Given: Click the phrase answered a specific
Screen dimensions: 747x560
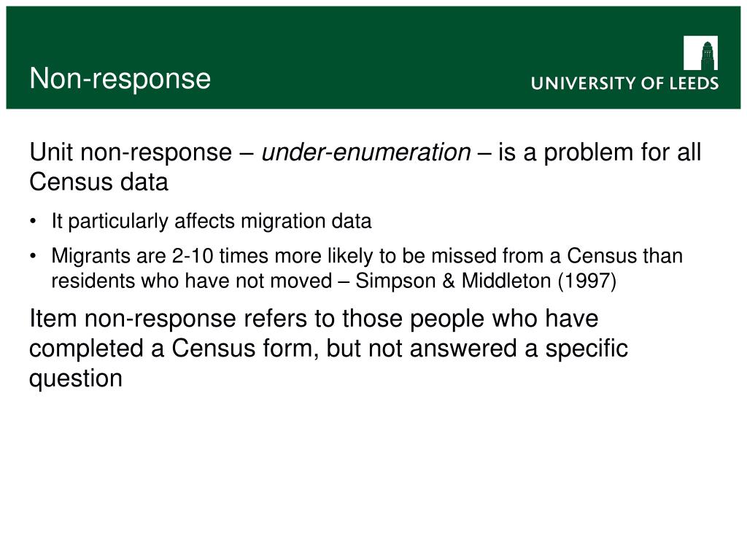Looking at the screenshot, I should point(519,349).
